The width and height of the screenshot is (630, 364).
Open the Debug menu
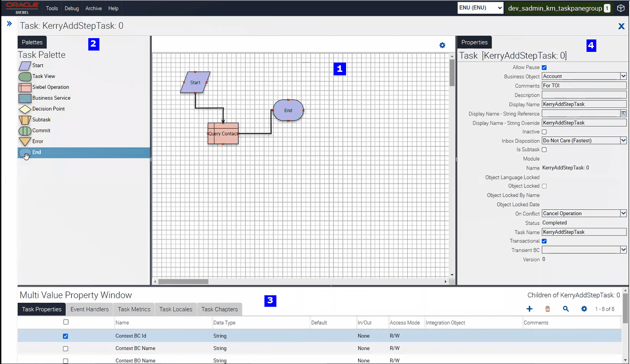[x=71, y=8]
